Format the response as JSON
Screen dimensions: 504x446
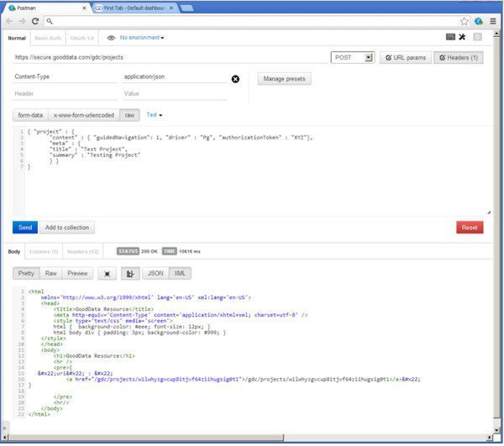click(x=155, y=274)
